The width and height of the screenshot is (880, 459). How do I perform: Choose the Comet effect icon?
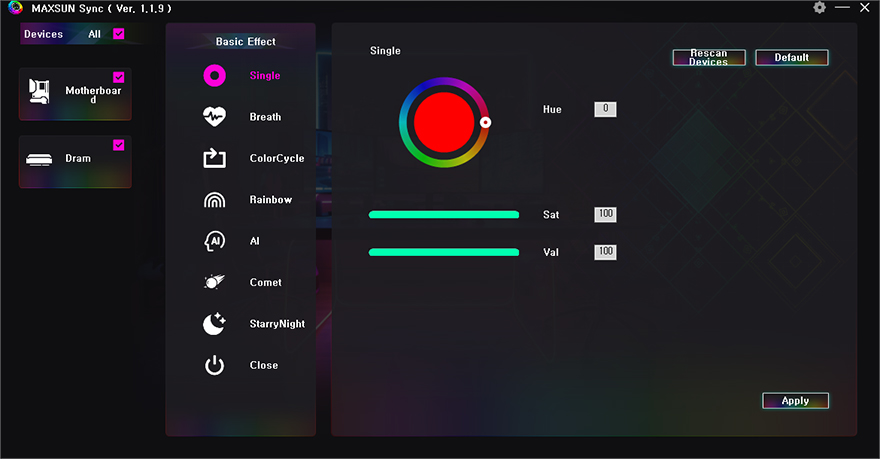tap(214, 282)
